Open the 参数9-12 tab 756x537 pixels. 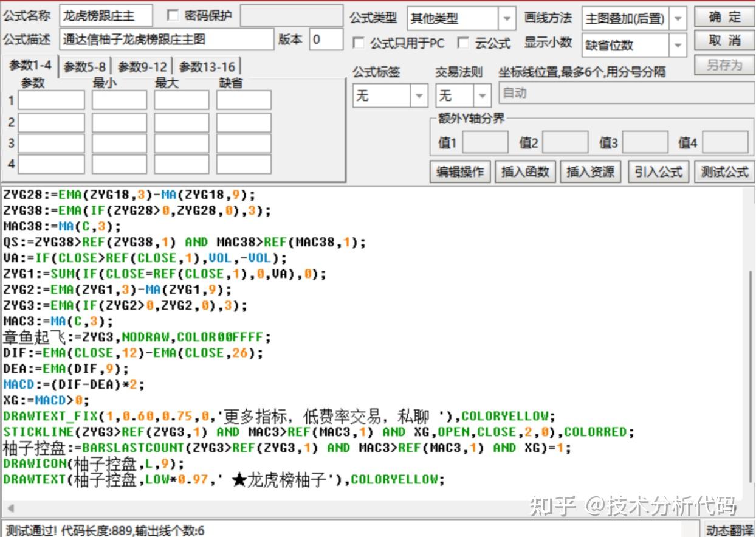[142, 67]
